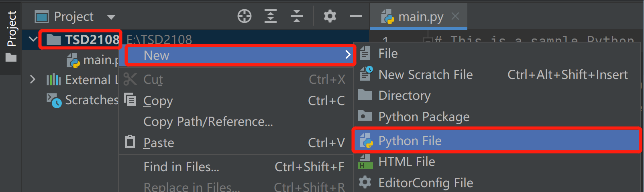This screenshot has height=192, width=644.
Task: Open the Project view dropdown
Action: pos(111,17)
